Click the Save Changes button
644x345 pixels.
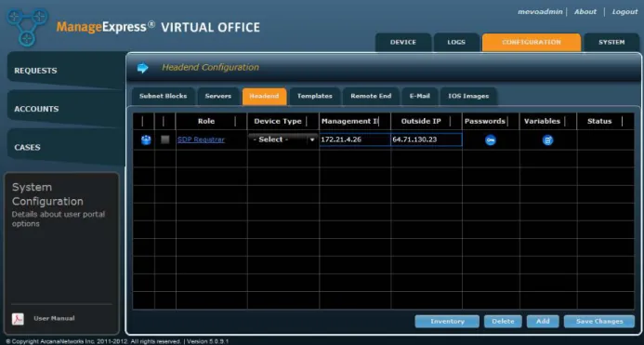pyautogui.click(x=599, y=322)
